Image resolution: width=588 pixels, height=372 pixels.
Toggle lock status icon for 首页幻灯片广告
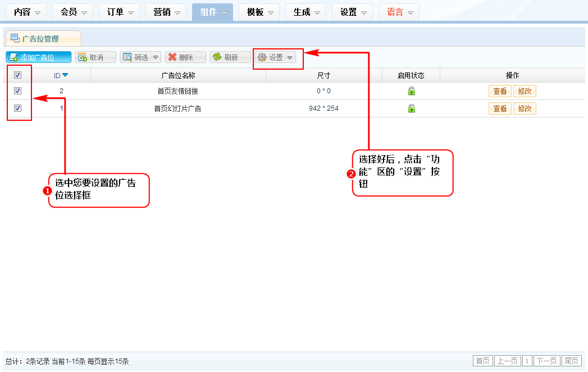(411, 108)
